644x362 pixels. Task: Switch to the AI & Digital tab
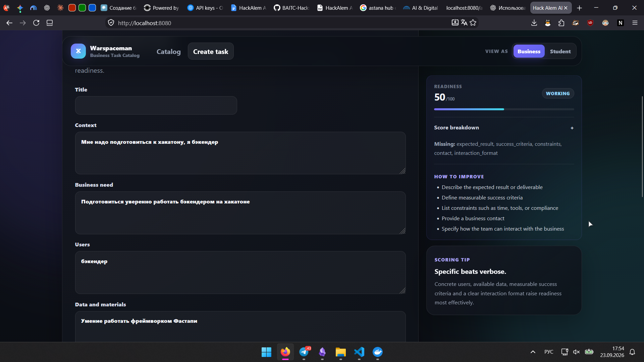[421, 8]
